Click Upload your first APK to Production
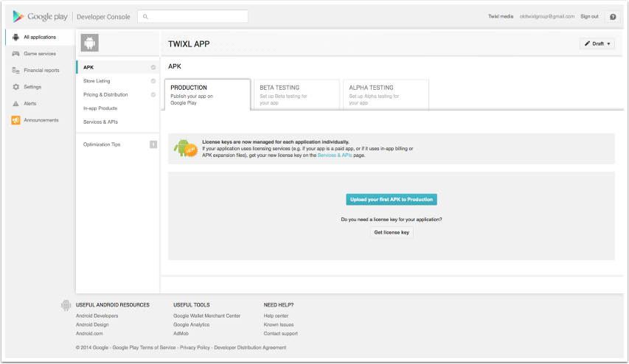The height and width of the screenshot is (364, 629). [x=392, y=200]
